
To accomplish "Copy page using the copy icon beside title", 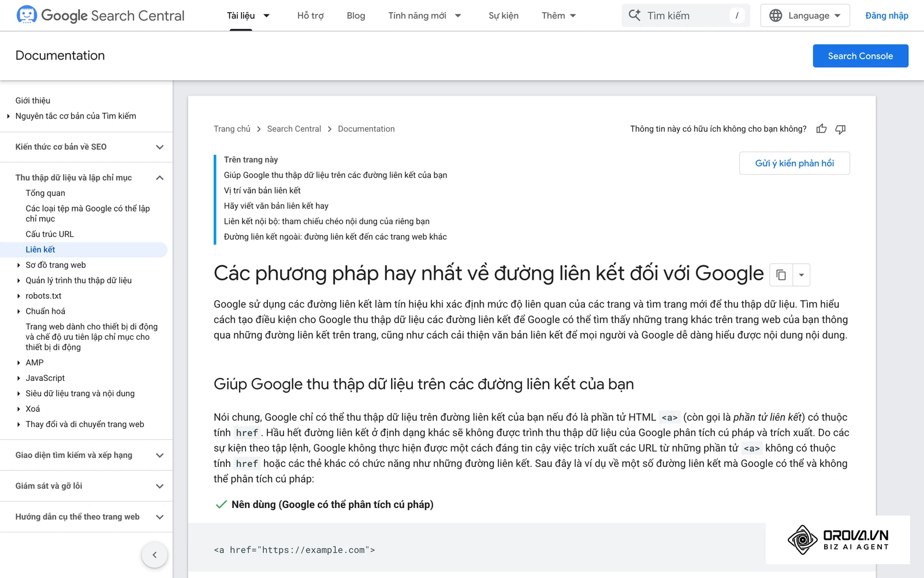I will 781,275.
